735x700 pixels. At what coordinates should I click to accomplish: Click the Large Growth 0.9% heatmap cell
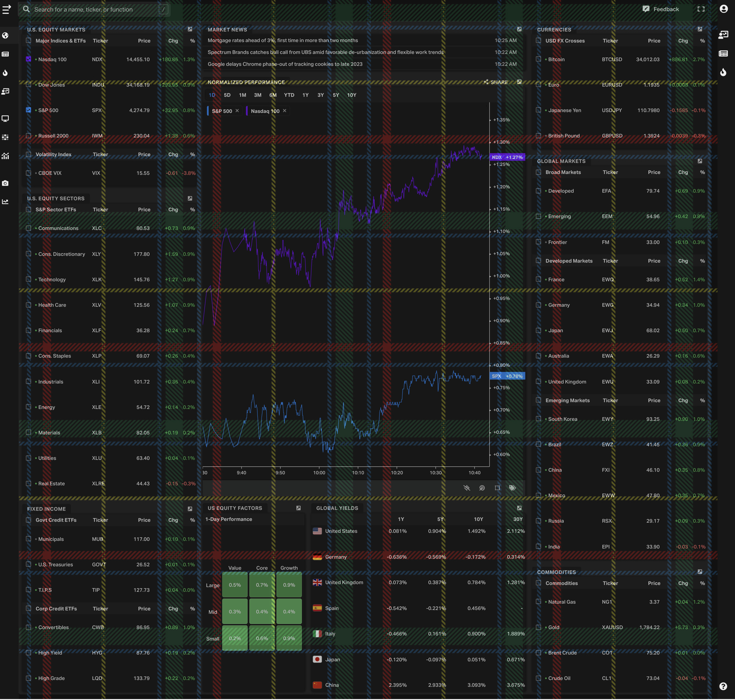289,585
